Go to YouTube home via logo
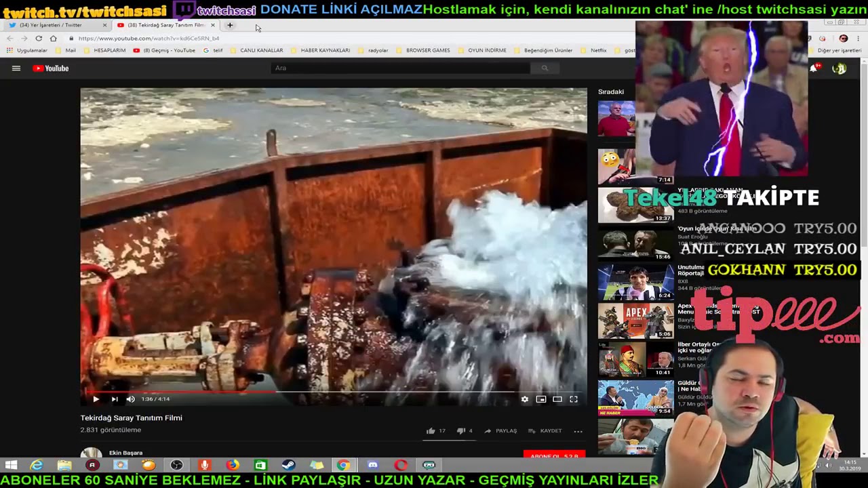This screenshot has height=488, width=868. click(x=51, y=68)
